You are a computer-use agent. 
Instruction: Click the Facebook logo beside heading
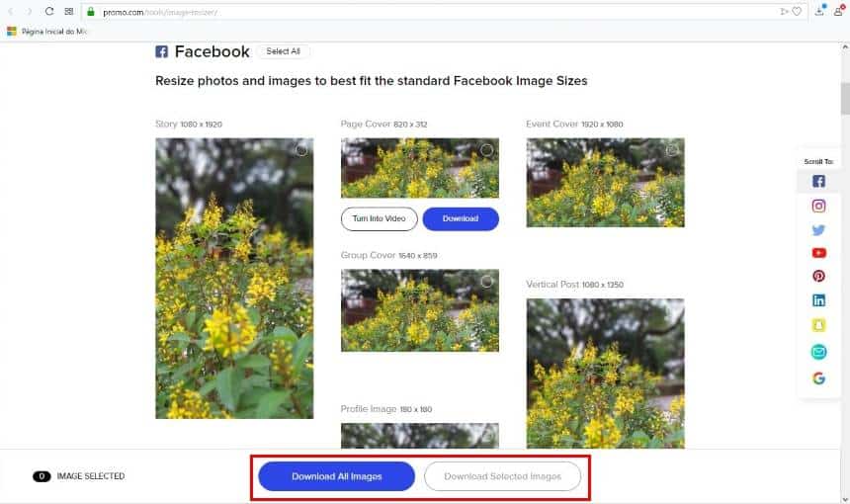(x=161, y=51)
